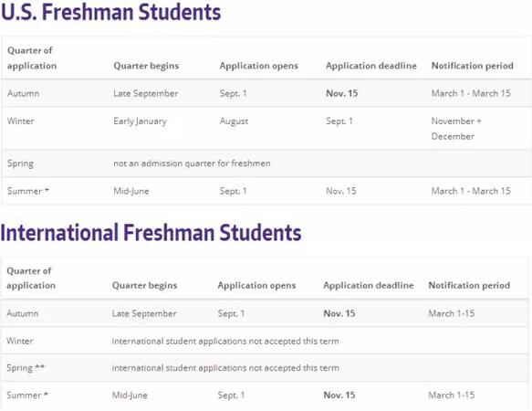Viewport: 532px width, 411px height.
Task: Click the Winter row in International table
Action: (x=265, y=341)
